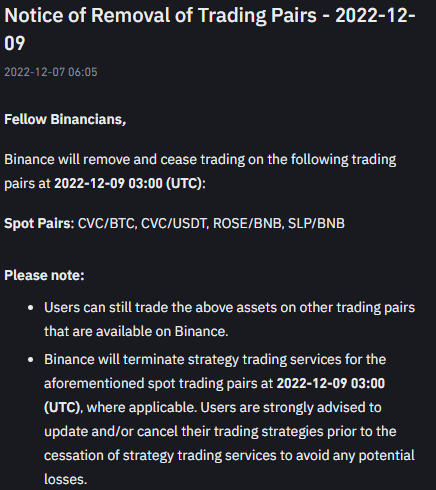Viewport: 436px width, 490px height.
Task: Click the bold "2022-12-09 03:00 (UTC)" removal time
Action: click(128, 183)
